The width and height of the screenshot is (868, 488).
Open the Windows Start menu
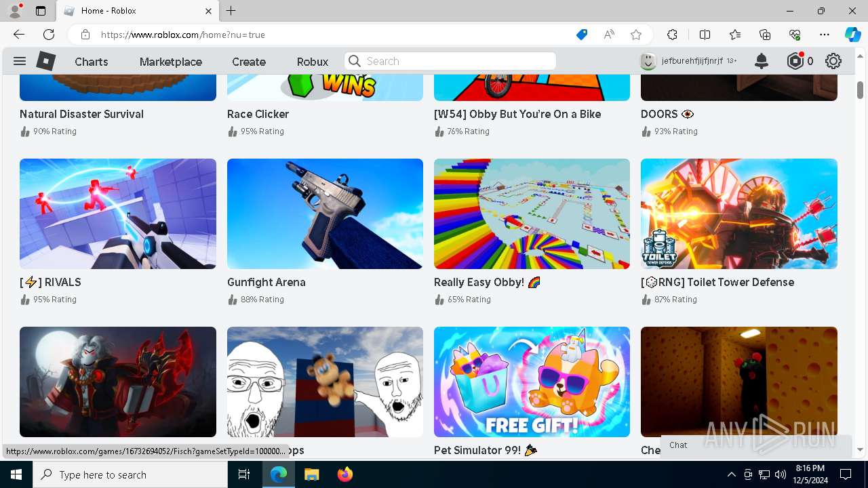point(16,474)
